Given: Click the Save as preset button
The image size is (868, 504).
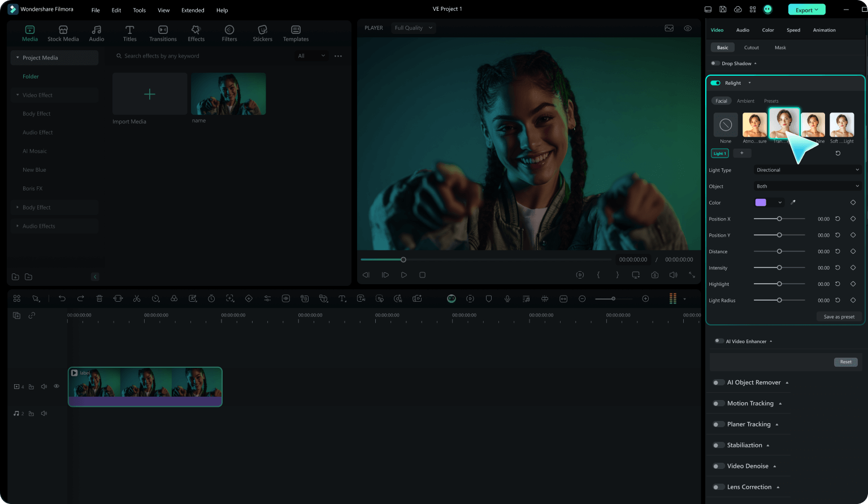Looking at the screenshot, I should (839, 317).
